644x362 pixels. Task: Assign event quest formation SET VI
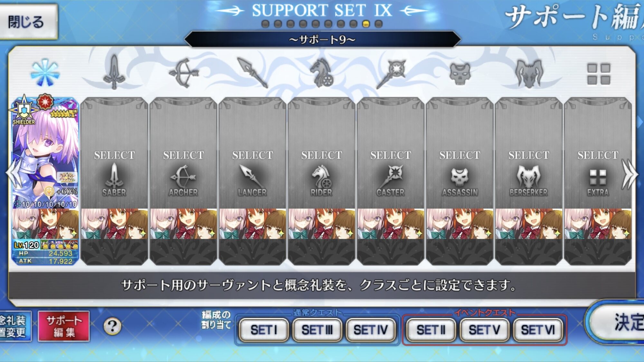point(538,330)
